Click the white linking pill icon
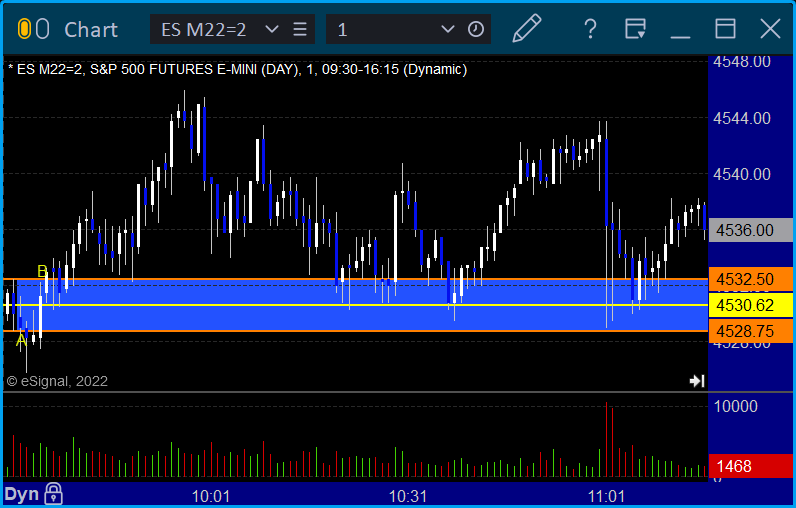 [x=43, y=29]
